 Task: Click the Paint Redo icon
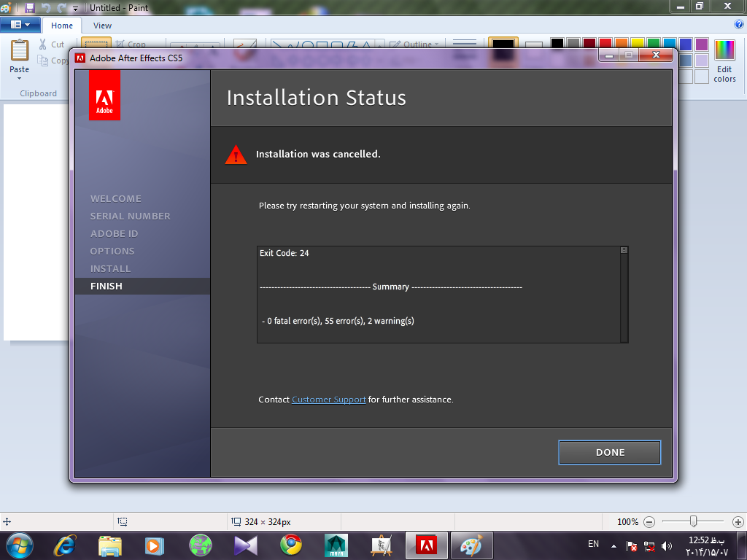coord(61,7)
